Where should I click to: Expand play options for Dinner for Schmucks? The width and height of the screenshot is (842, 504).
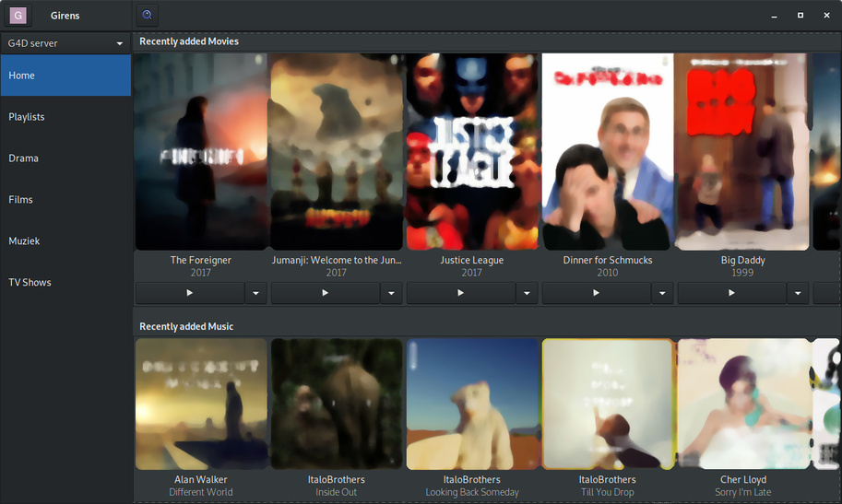click(662, 293)
